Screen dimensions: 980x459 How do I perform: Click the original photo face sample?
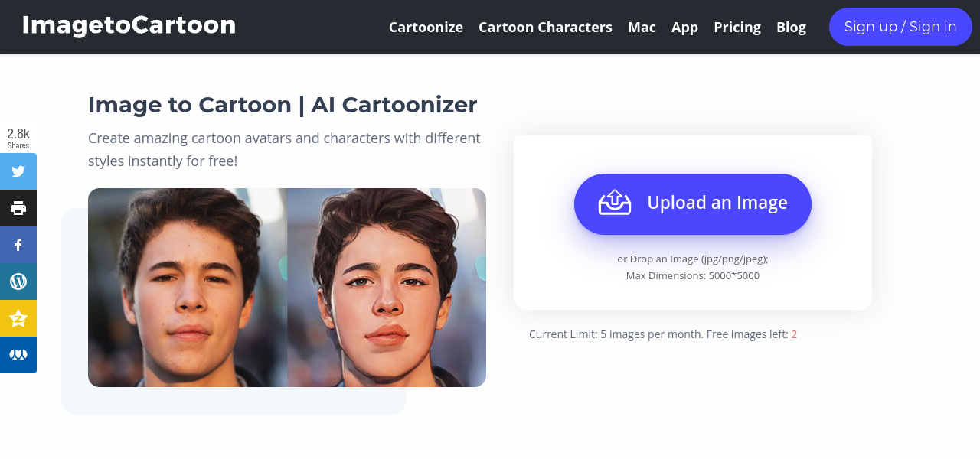coord(188,288)
